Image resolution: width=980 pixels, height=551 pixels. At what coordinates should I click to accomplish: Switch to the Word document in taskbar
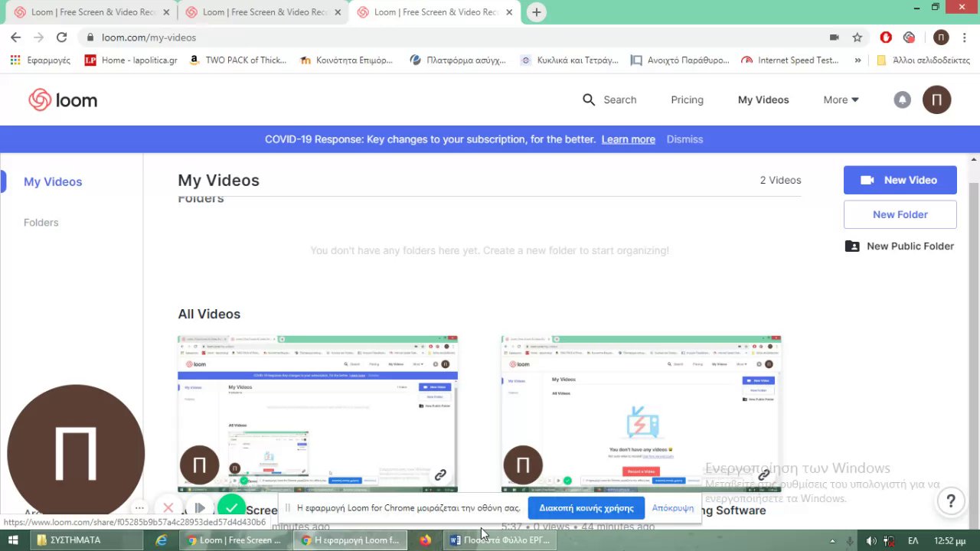click(499, 540)
